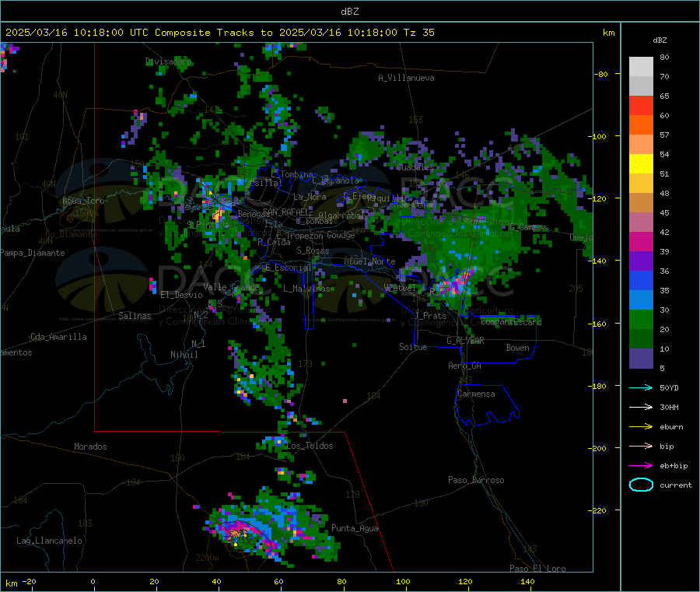This screenshot has height=592, width=700.
Task: Pick the blue 35 dBZ color swatch
Action: [x=641, y=280]
